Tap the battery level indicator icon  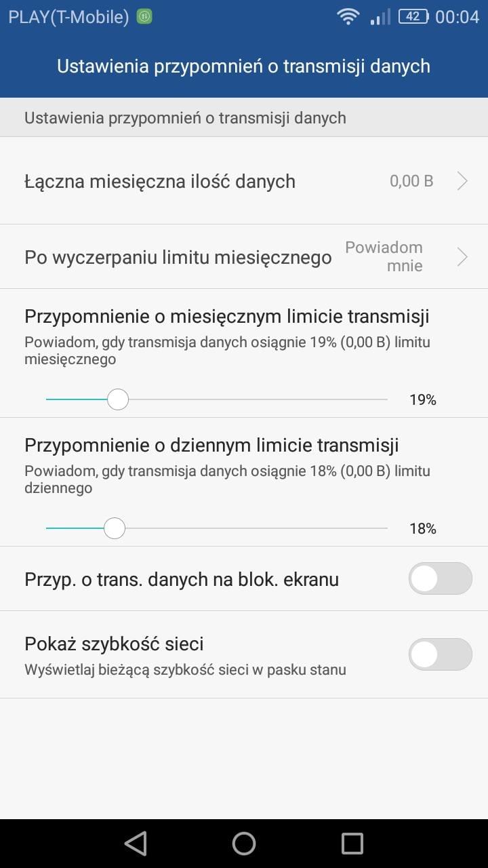pos(413,17)
